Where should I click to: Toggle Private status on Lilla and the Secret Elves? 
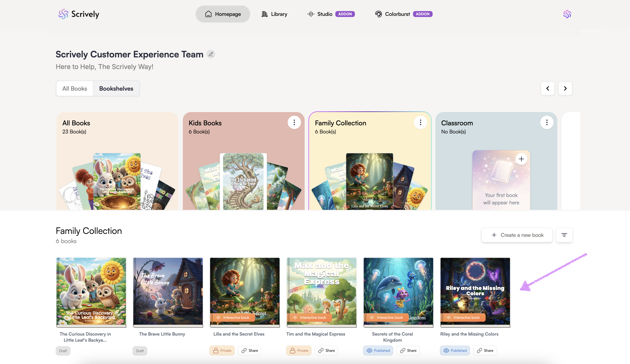(222, 351)
